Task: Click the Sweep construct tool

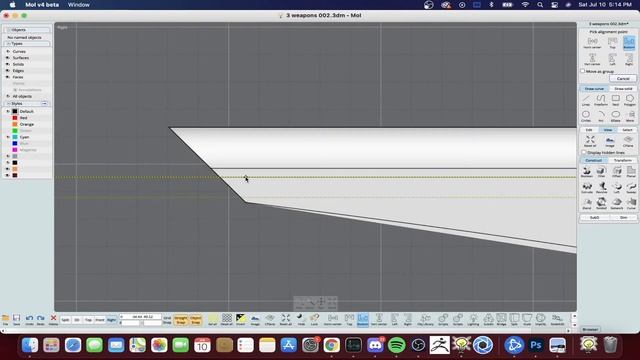Action: coord(631,188)
